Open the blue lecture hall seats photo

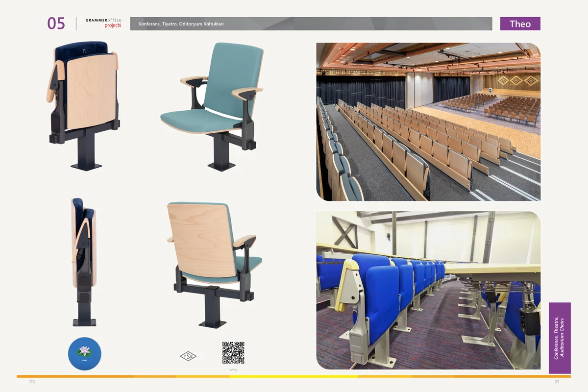point(428,290)
